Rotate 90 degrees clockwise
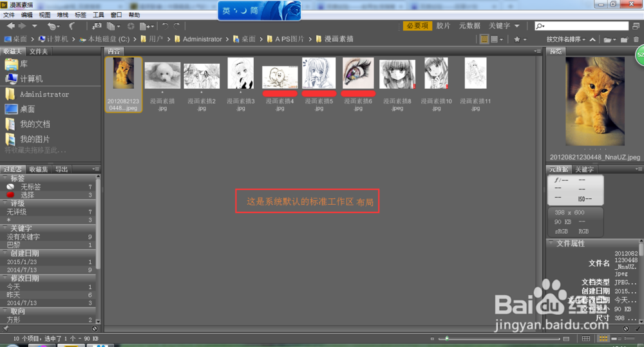Screen dimensions: 644x347 click(176, 26)
